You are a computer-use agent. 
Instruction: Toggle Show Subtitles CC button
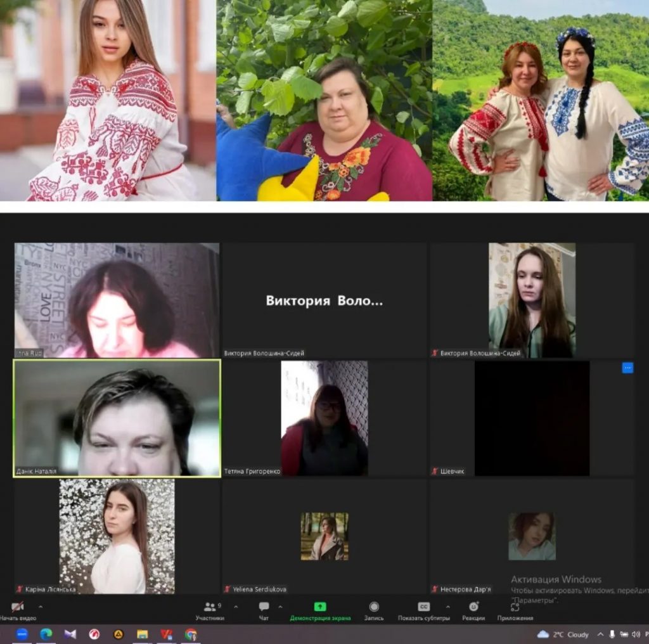(423, 607)
